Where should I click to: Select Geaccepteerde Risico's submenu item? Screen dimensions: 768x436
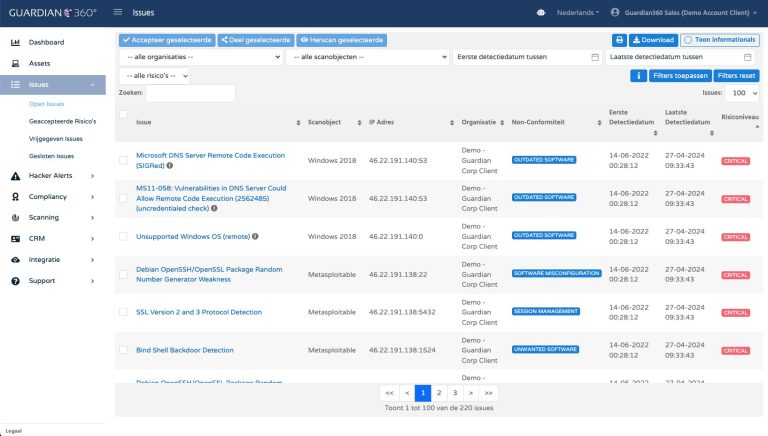63,121
